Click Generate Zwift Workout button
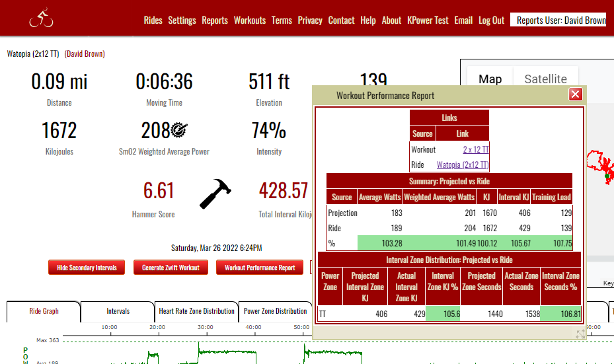Viewport: 614px width, 364px height. (171, 268)
